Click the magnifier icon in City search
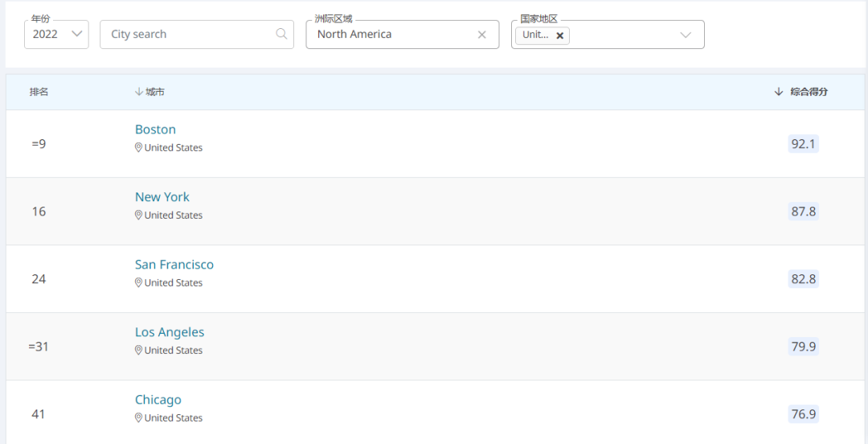This screenshot has width=868, height=444. [x=281, y=34]
